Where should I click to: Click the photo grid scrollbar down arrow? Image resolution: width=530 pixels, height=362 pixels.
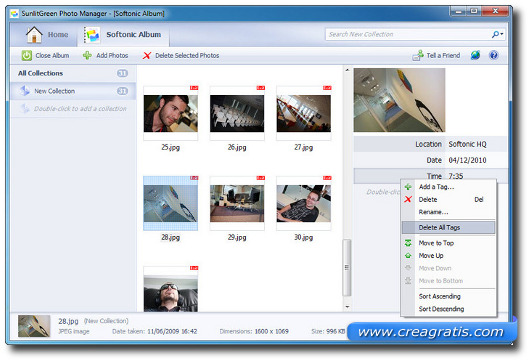(347, 307)
